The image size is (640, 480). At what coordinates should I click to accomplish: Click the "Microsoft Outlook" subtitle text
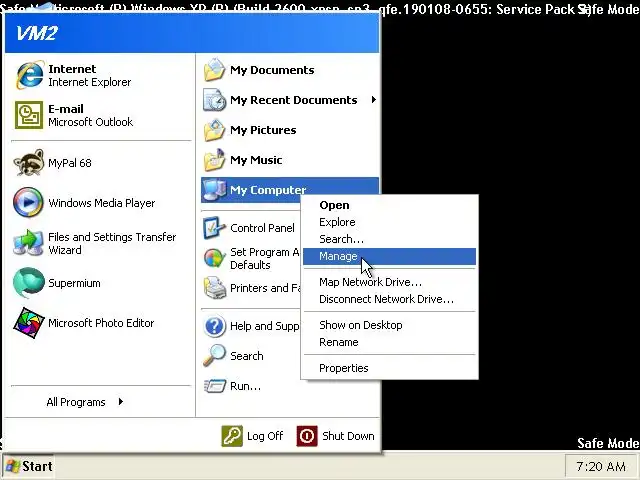91,122
